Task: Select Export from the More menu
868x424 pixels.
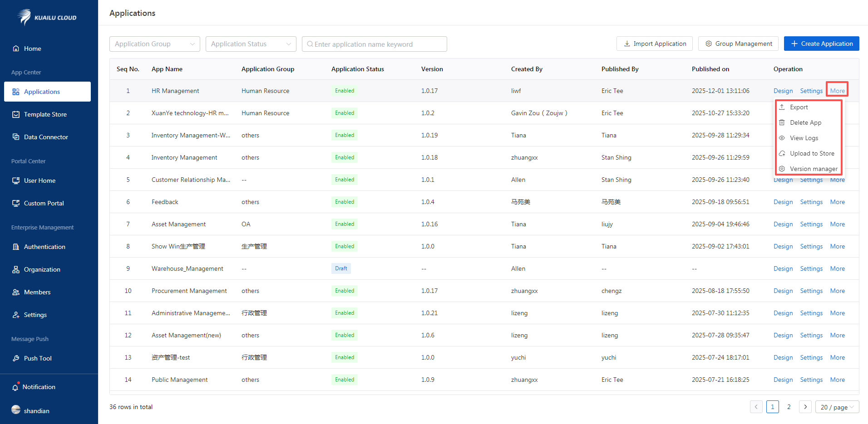Action: 799,107
